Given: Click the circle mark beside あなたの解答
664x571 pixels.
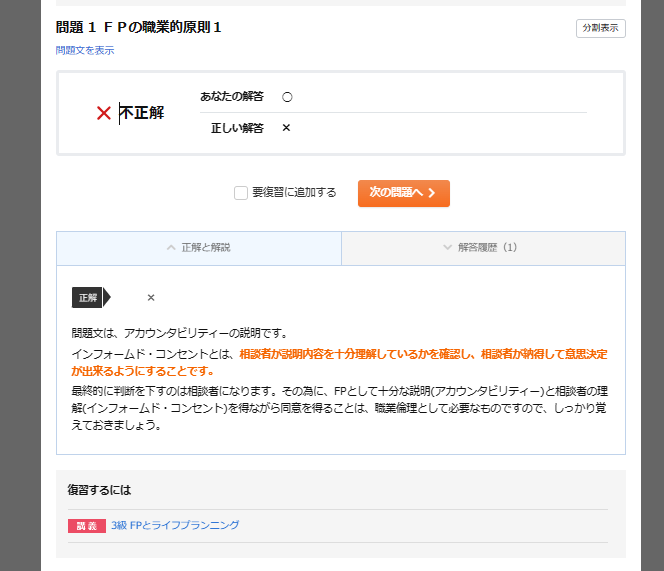Looking at the screenshot, I should [x=287, y=97].
